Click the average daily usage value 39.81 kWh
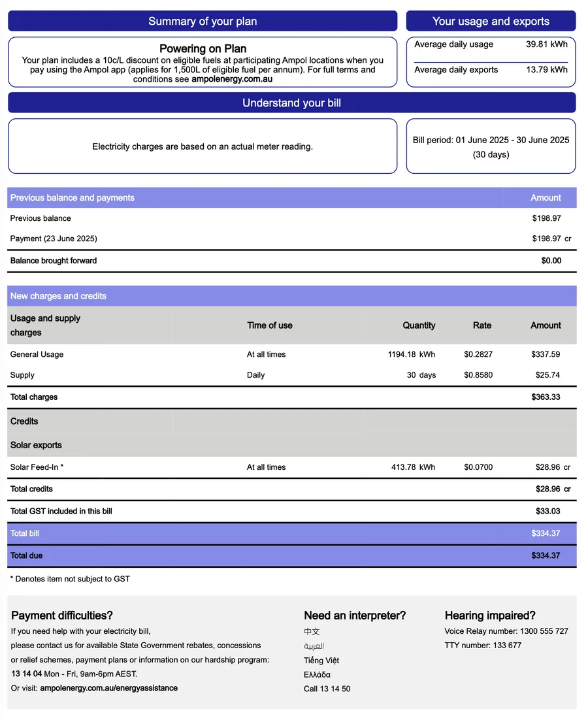 tap(547, 44)
